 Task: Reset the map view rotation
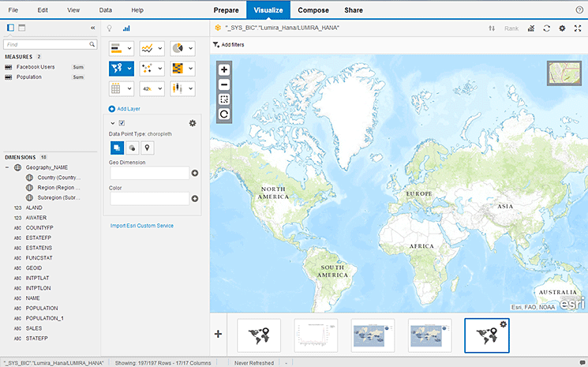(224, 114)
